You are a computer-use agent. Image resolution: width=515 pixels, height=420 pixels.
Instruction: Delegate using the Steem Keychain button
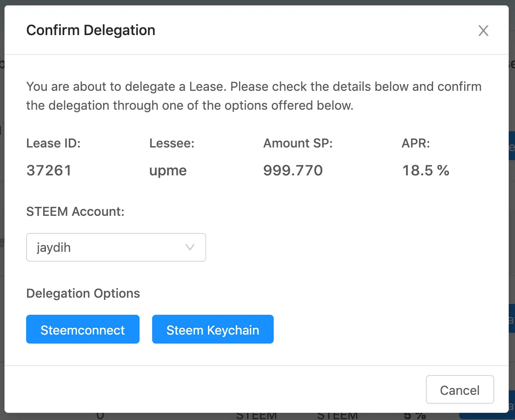(x=213, y=330)
